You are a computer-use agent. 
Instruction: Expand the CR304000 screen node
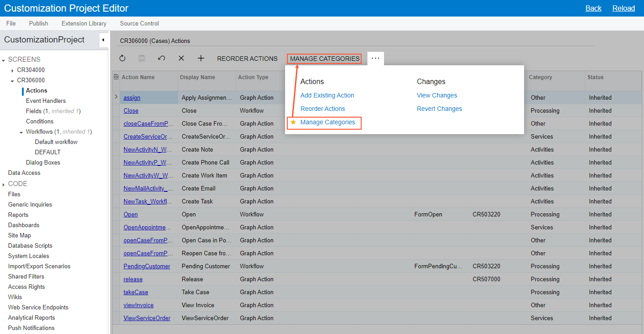13,70
